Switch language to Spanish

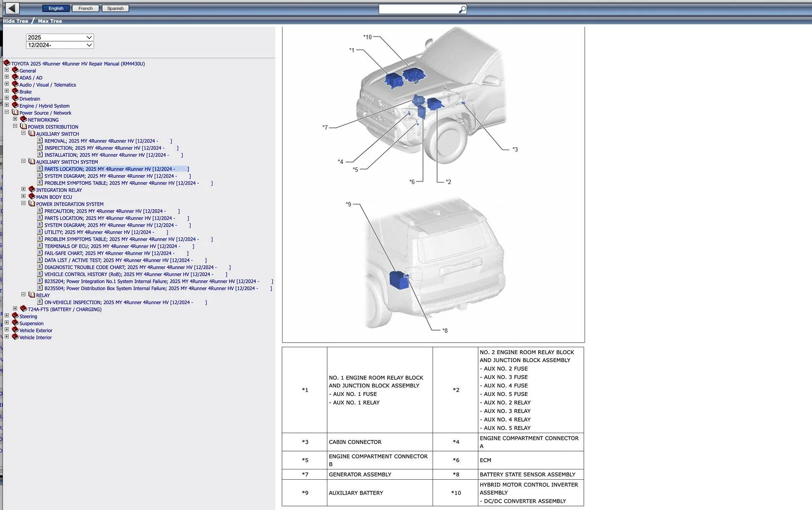[x=115, y=9]
